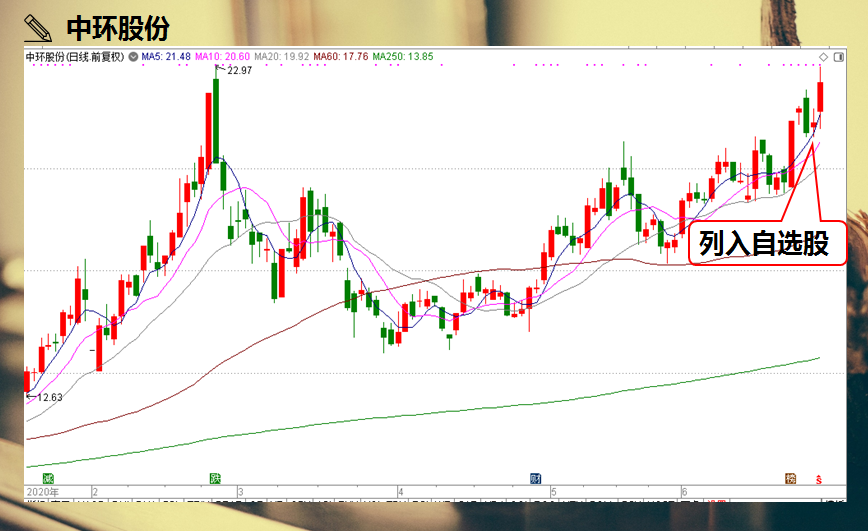This screenshot has height=531, width=868.
Task: Click the chart title 中环股份(日线.前复权)
Action: (x=75, y=56)
